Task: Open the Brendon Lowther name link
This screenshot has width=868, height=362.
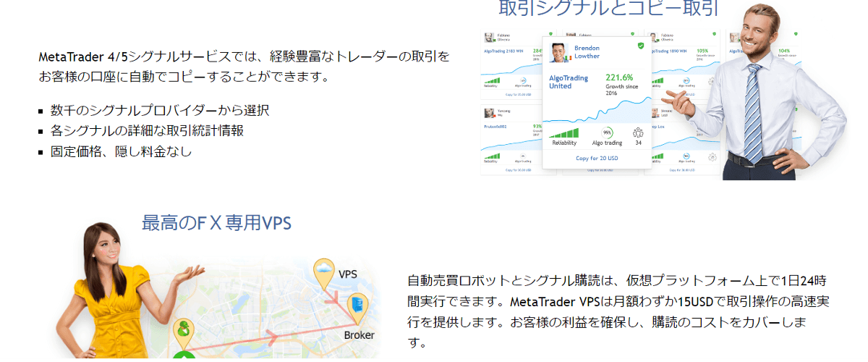Action: (x=587, y=52)
